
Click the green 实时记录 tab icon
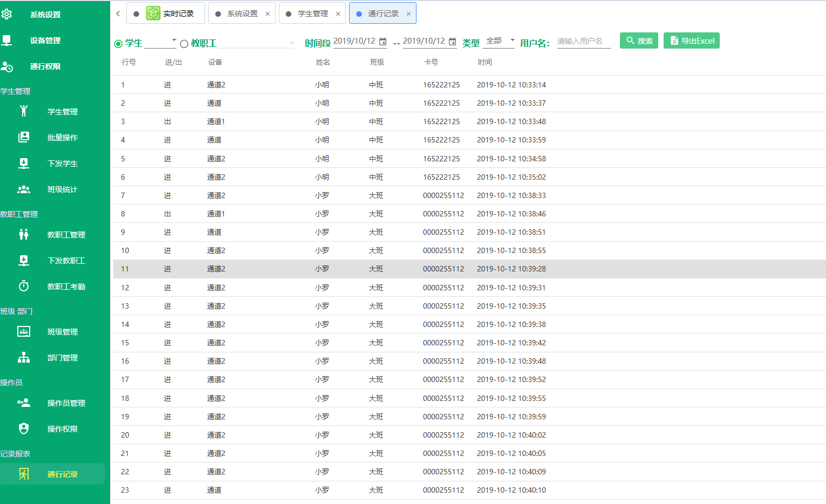coord(153,13)
